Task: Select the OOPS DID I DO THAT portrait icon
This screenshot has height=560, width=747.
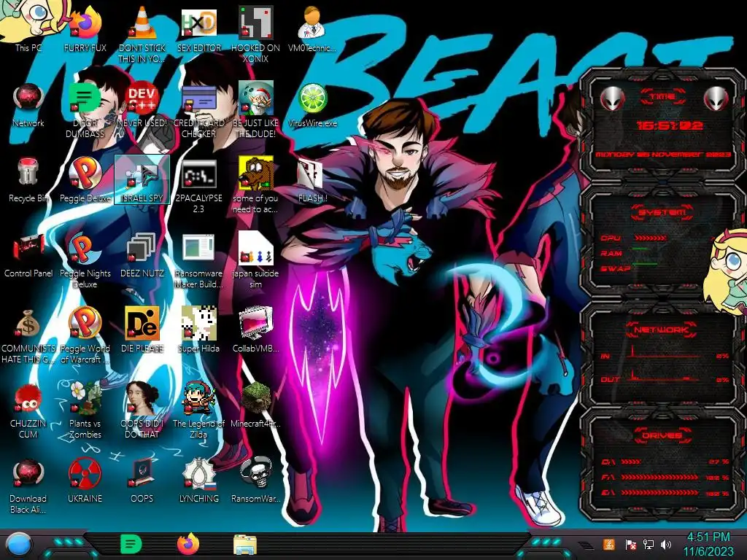Action: 142,411
